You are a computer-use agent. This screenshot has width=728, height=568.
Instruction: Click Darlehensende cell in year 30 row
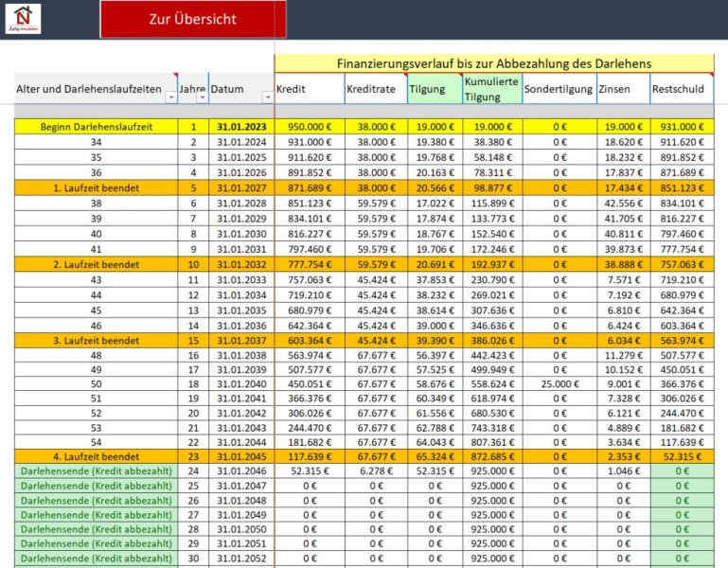tap(97, 559)
